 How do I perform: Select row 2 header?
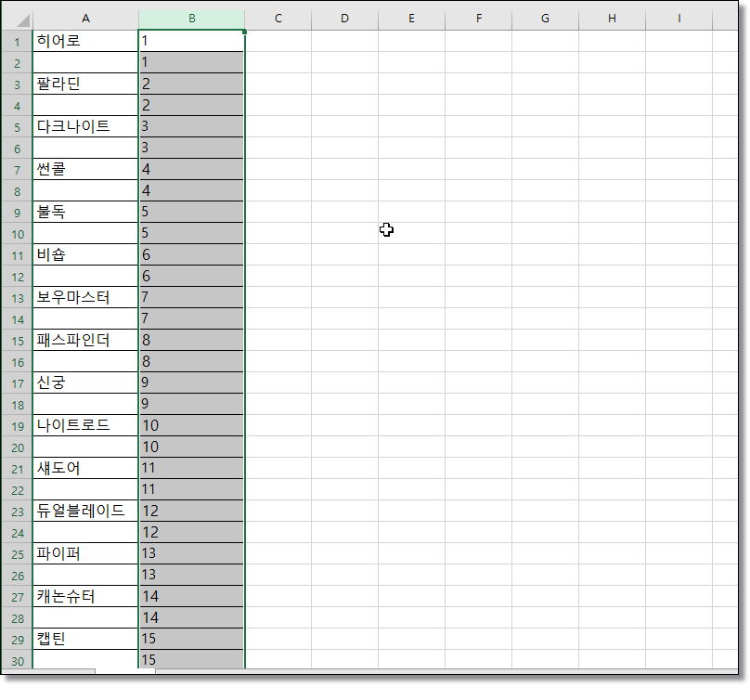(18, 63)
